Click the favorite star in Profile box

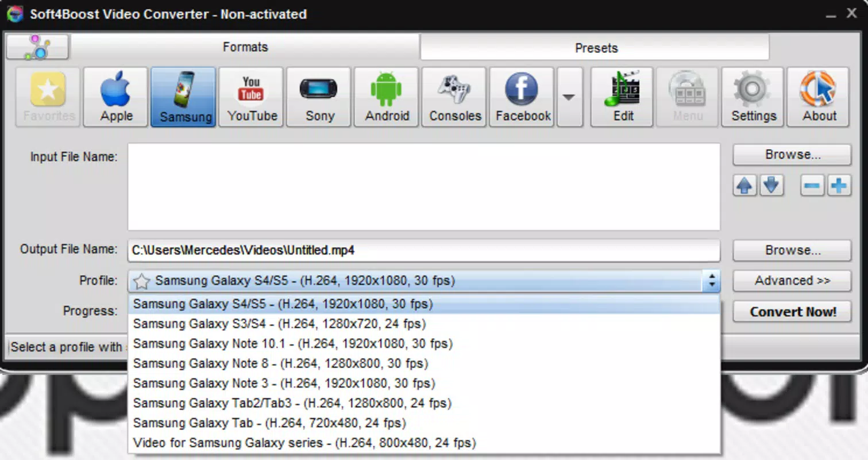[141, 281]
